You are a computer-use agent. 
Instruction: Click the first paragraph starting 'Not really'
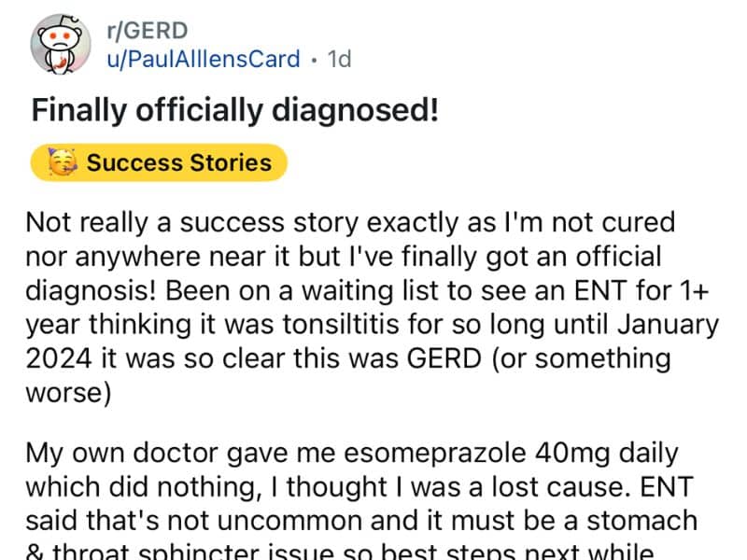(x=373, y=308)
